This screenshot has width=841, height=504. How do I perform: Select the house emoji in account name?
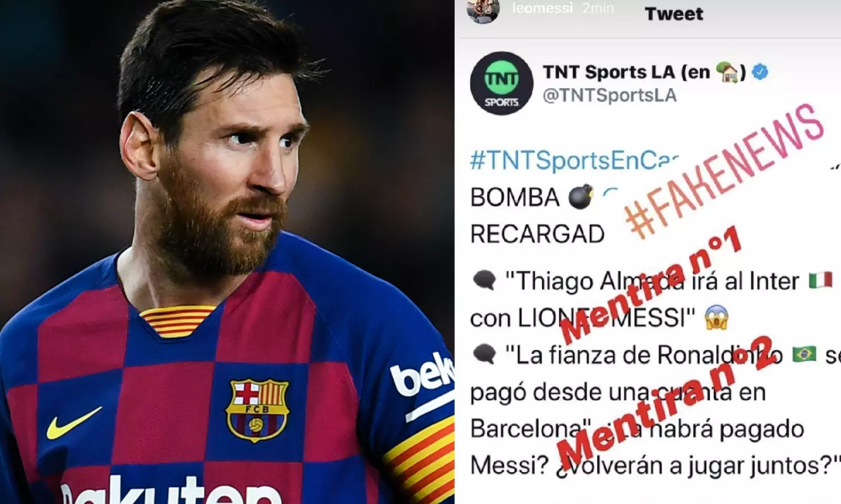pyautogui.click(x=728, y=72)
